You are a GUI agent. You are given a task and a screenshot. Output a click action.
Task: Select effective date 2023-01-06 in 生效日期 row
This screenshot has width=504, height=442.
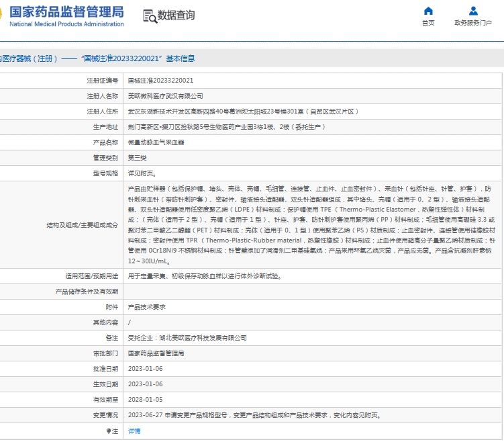tap(145, 384)
